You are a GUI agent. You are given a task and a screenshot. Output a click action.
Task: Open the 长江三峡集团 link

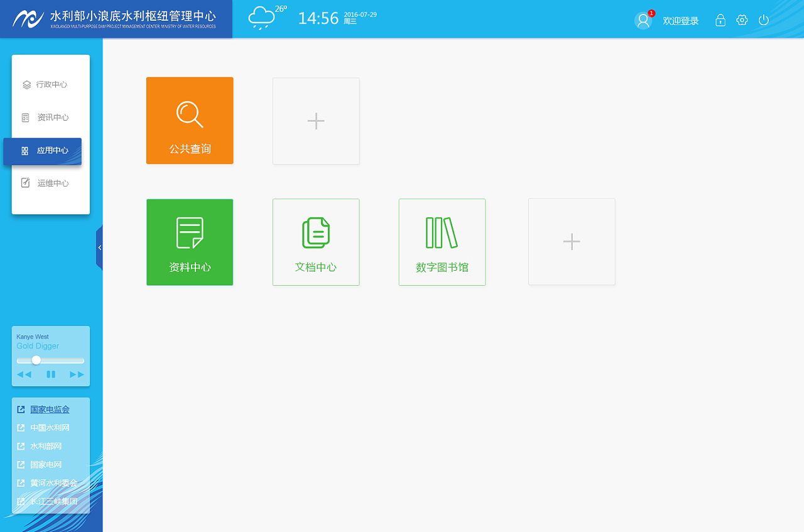(x=54, y=502)
